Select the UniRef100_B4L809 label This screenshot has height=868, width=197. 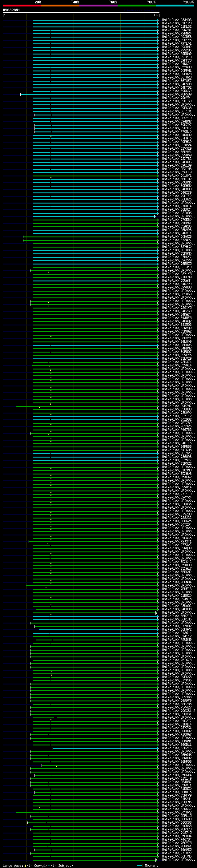[177, 342]
